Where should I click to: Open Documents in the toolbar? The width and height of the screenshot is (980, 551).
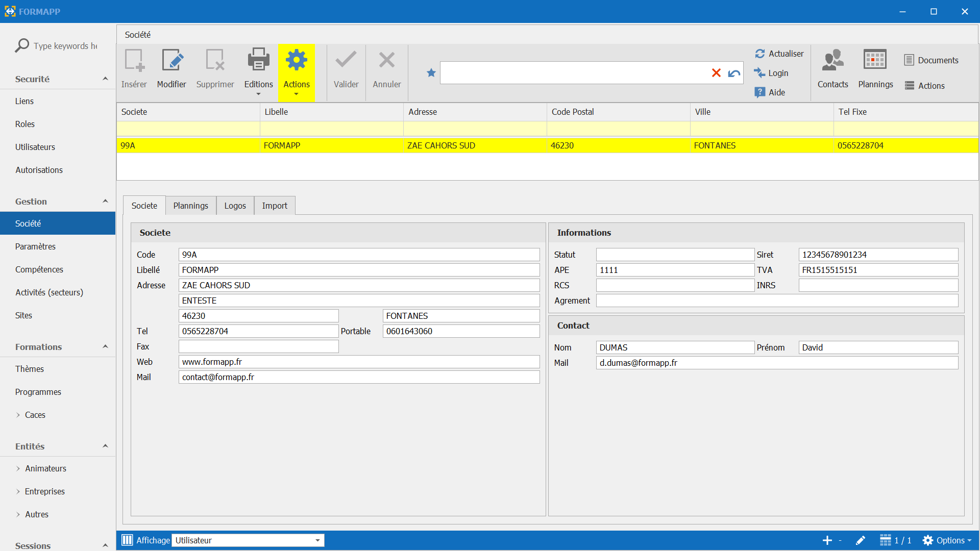931,60
